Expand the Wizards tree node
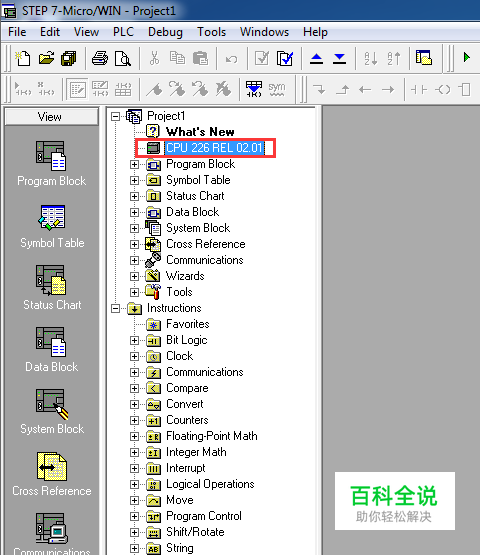The height and width of the screenshot is (555, 480). point(134,276)
